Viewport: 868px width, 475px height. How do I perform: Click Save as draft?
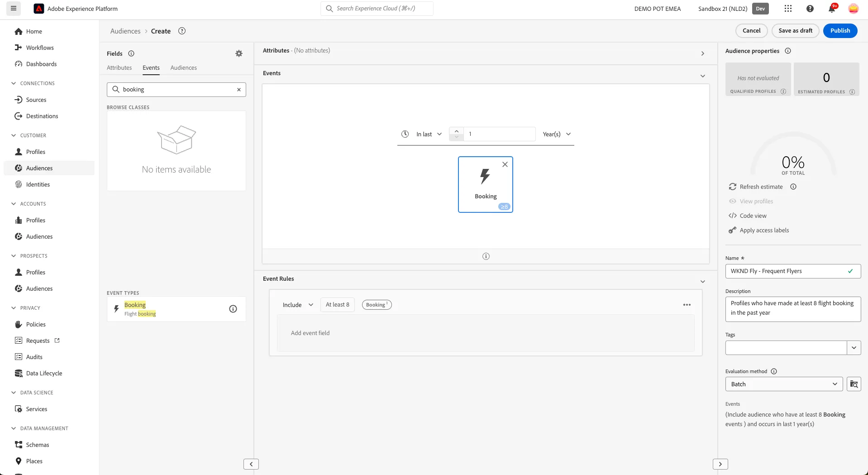coord(795,31)
